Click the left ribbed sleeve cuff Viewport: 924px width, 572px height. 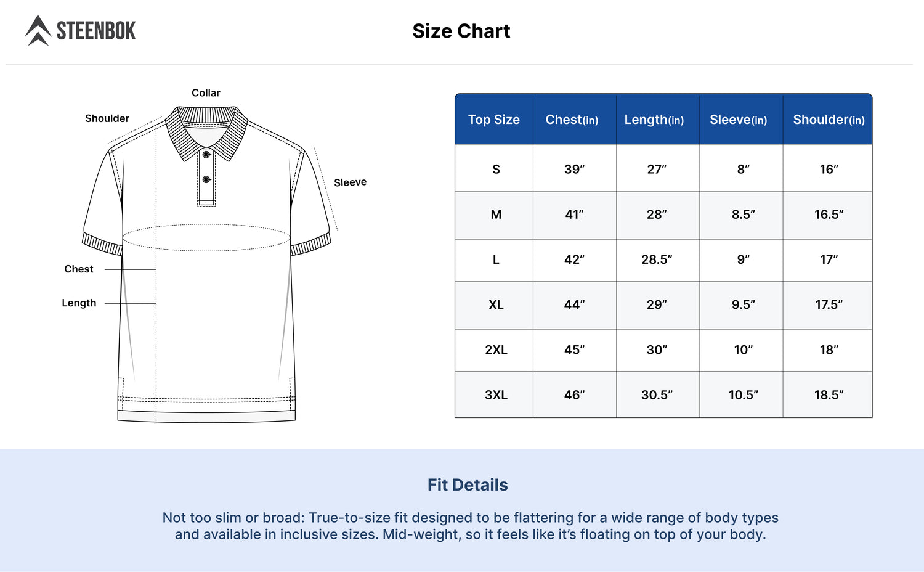pyautogui.click(x=102, y=244)
